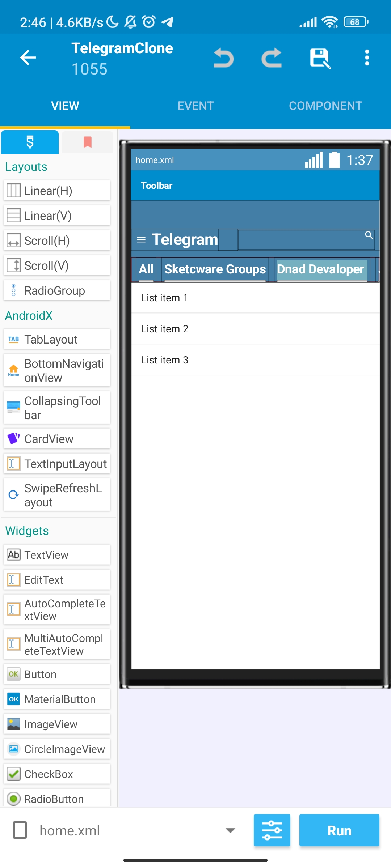391x868 pixels.
Task: Undo the last edit
Action: point(223,58)
